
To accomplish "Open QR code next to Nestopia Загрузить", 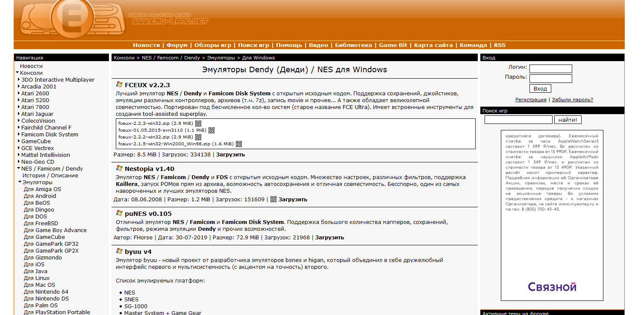I will click(273, 199).
